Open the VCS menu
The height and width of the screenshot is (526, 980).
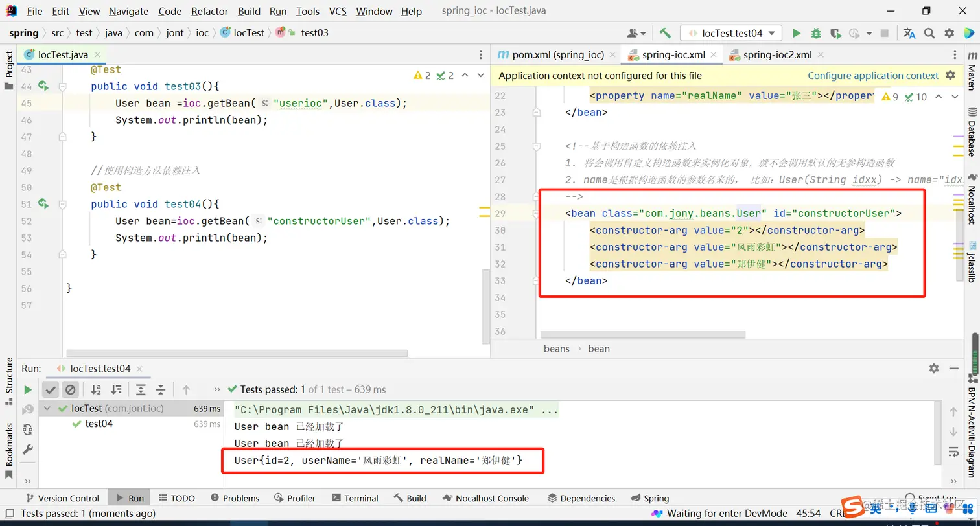[x=338, y=11]
